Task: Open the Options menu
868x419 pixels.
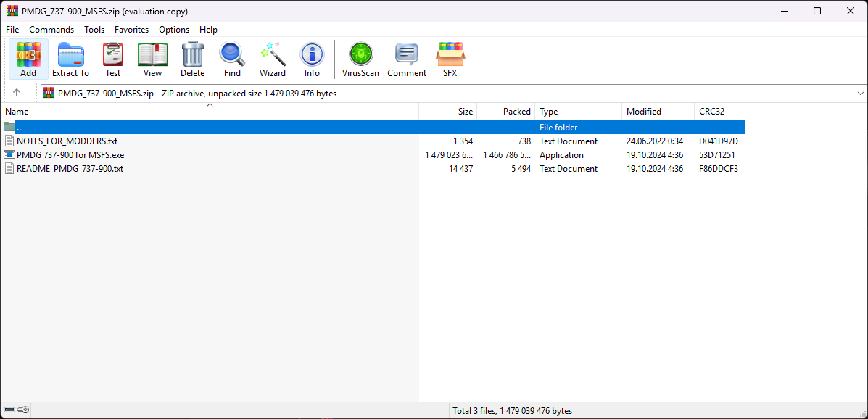Action: [174, 29]
